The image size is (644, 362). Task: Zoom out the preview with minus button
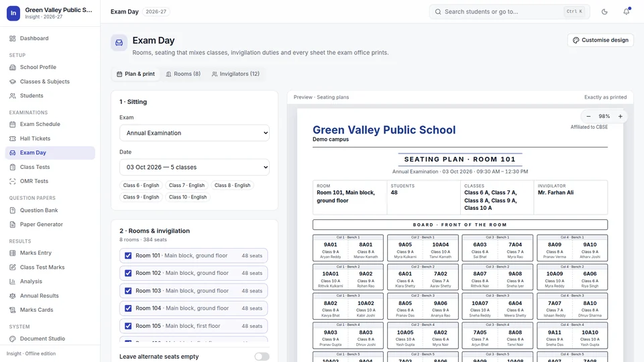click(588, 117)
